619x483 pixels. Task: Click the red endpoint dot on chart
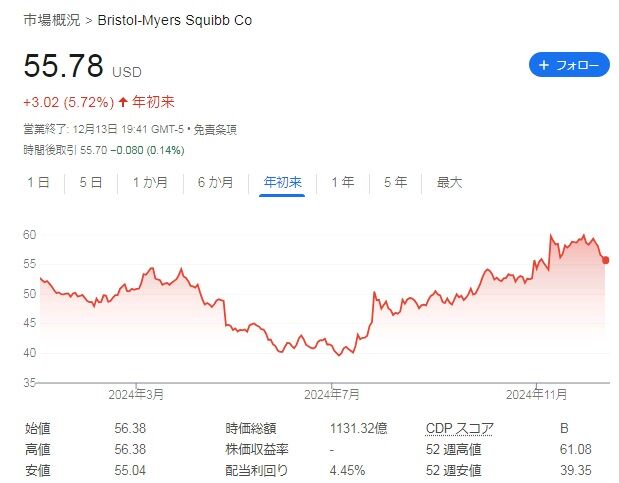pos(606,260)
